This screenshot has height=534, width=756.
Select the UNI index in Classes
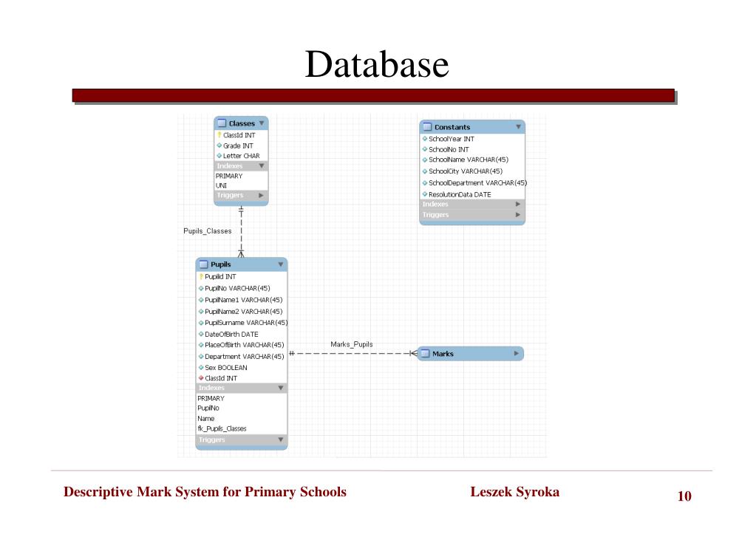tap(221, 185)
